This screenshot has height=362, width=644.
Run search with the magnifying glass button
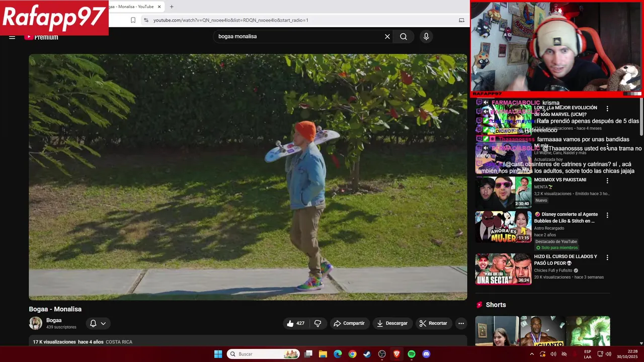(x=404, y=36)
